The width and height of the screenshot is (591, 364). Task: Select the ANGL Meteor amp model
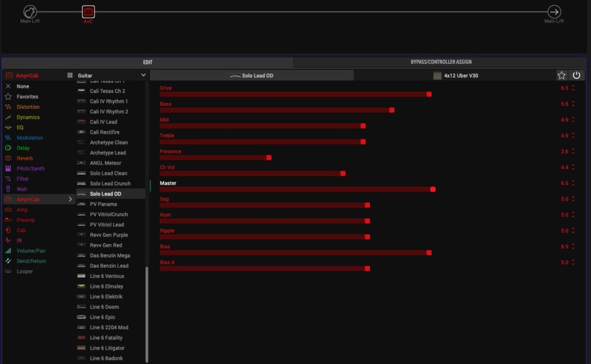[x=105, y=163]
